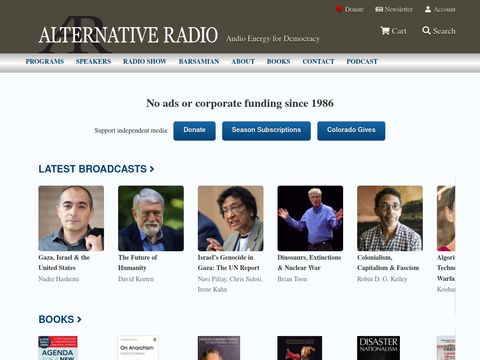Click speaker name Robin D. G. Kelley
This screenshot has height=360, width=480.
point(382,279)
